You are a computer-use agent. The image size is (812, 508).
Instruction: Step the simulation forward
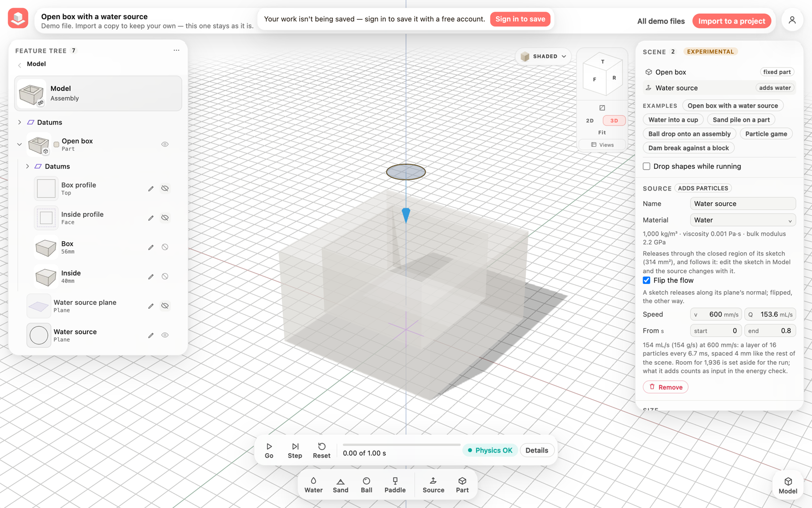tap(295, 451)
